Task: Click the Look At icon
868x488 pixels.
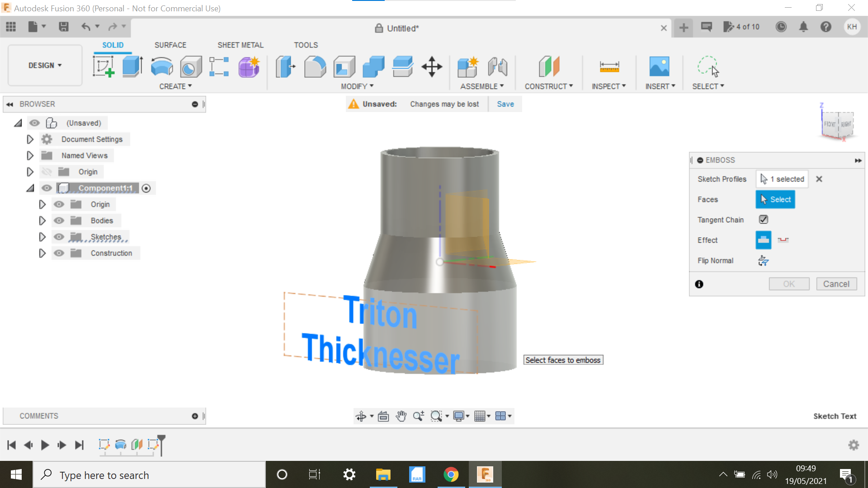Action: pos(383,416)
